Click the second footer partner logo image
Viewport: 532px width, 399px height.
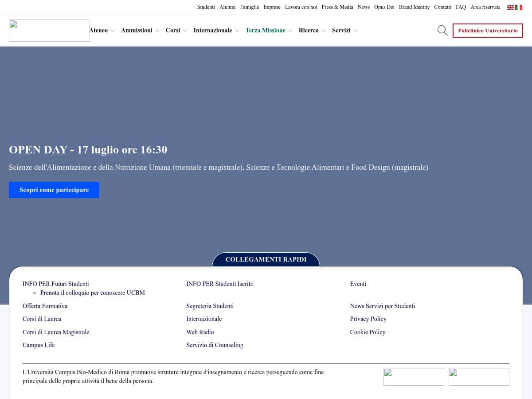[x=479, y=377]
